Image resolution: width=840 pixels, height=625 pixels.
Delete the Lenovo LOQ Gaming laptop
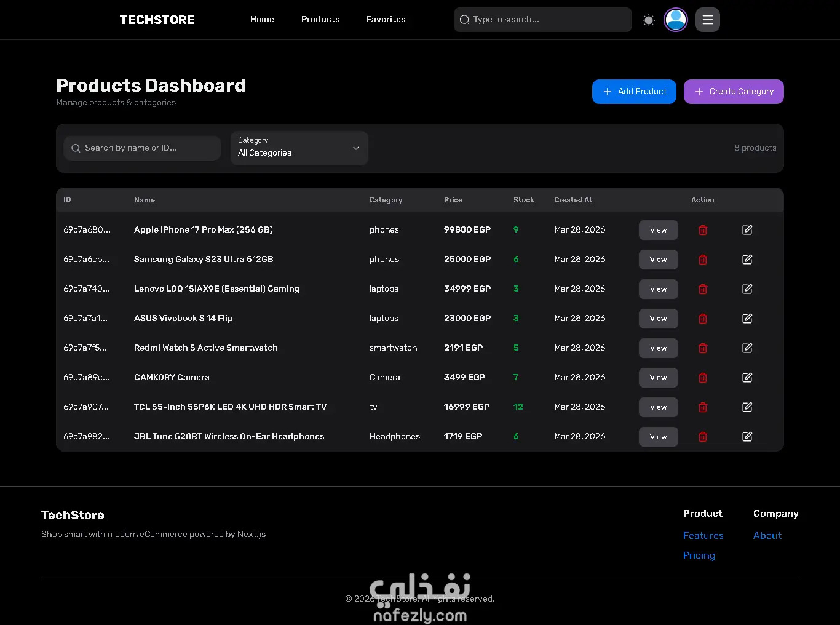point(703,289)
